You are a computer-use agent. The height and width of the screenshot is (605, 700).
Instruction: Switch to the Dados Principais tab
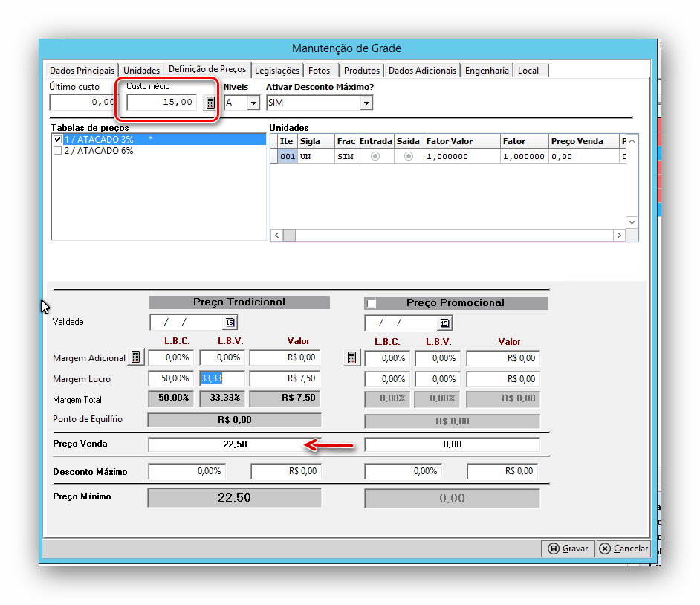click(x=82, y=71)
